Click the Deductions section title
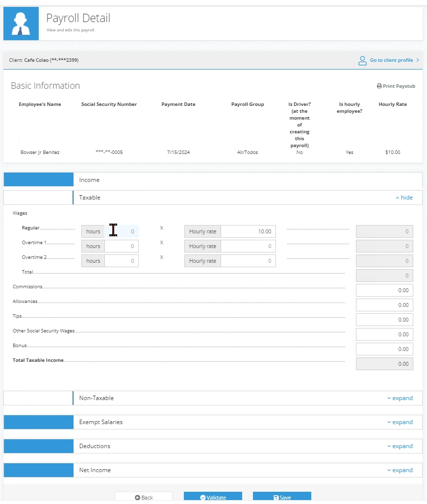The image size is (427, 504). pyautogui.click(x=95, y=446)
